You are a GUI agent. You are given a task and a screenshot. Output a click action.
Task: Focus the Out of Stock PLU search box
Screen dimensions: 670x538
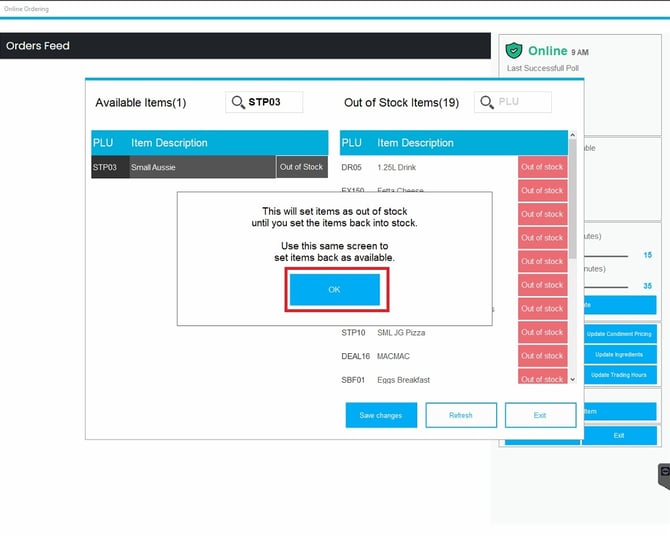(x=512, y=102)
